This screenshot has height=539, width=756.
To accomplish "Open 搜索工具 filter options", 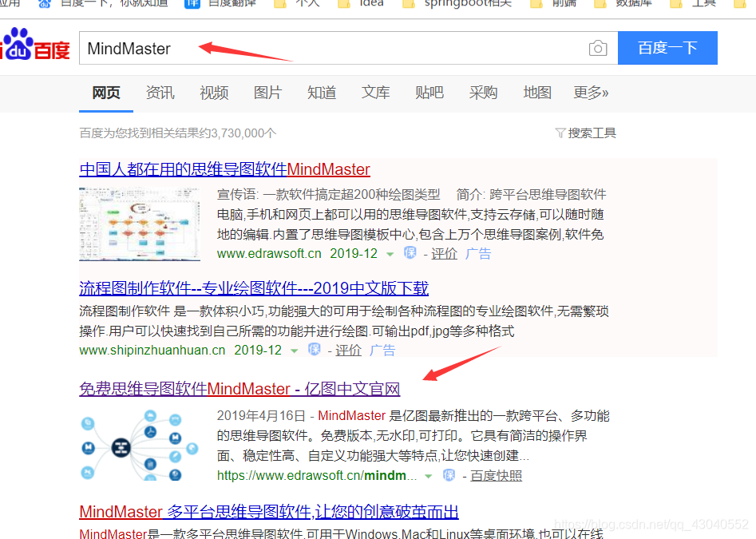I will [586, 133].
